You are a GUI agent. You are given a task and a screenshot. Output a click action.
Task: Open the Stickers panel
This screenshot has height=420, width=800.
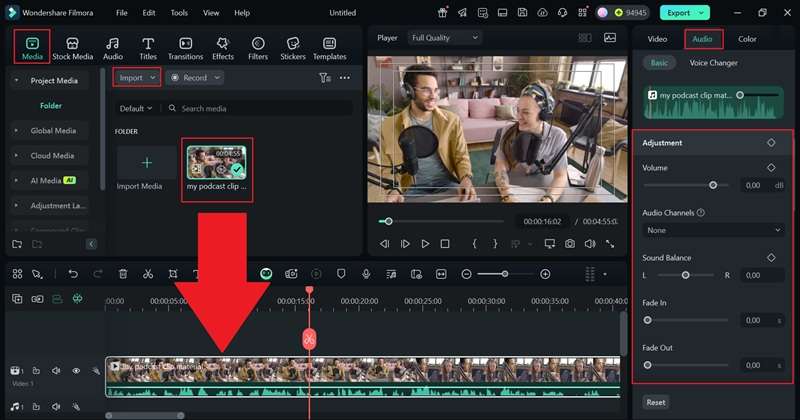pos(293,48)
